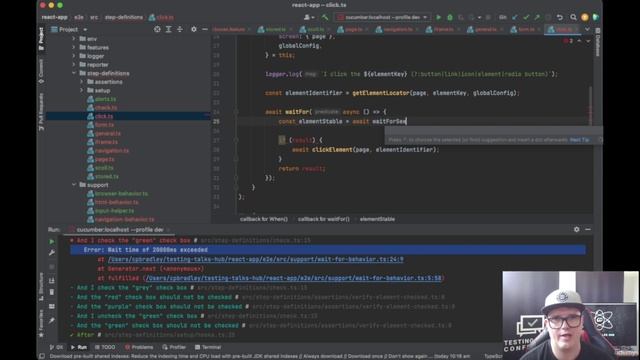Open Run panel layout icon
640x360 pixels.
click(52, 307)
